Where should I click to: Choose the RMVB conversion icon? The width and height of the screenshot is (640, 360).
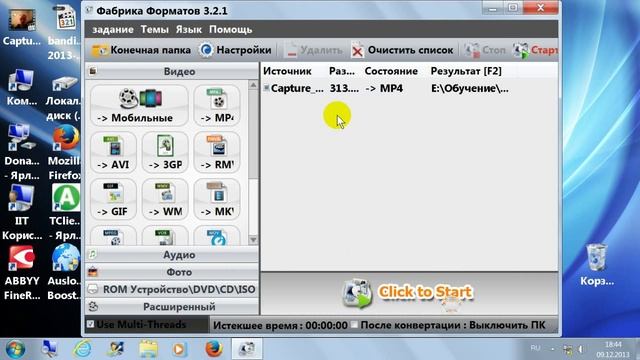point(217,152)
